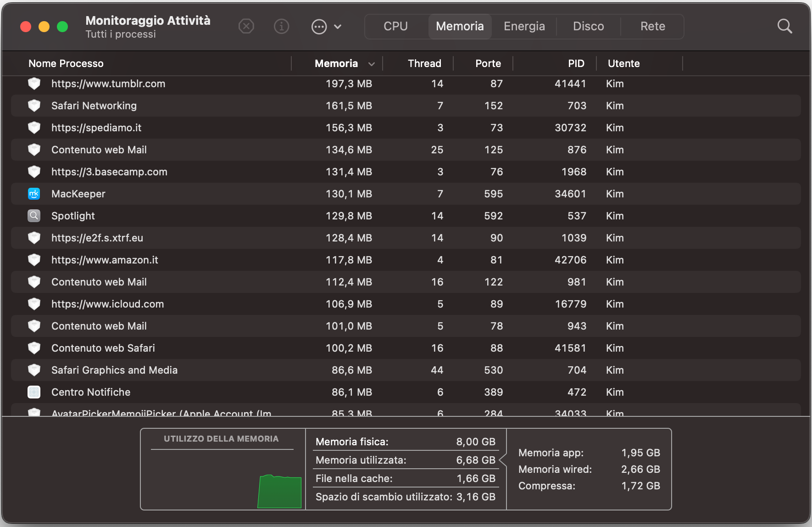Sort by Nome Processo column header
Screen dimensions: 812x527
66,63
